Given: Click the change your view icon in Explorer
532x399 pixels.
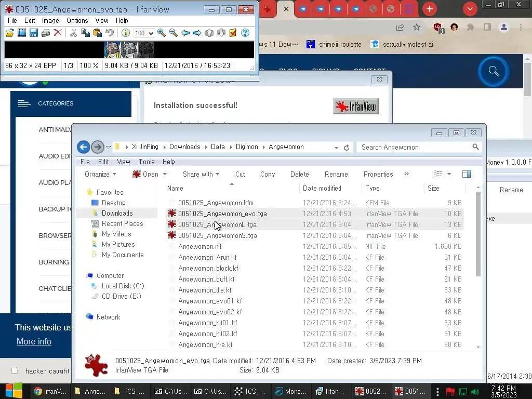Looking at the screenshot, I should coord(437,174).
